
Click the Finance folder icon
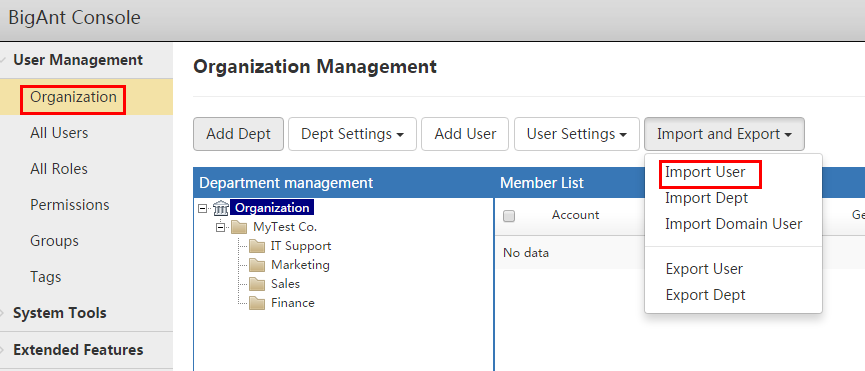pos(257,303)
